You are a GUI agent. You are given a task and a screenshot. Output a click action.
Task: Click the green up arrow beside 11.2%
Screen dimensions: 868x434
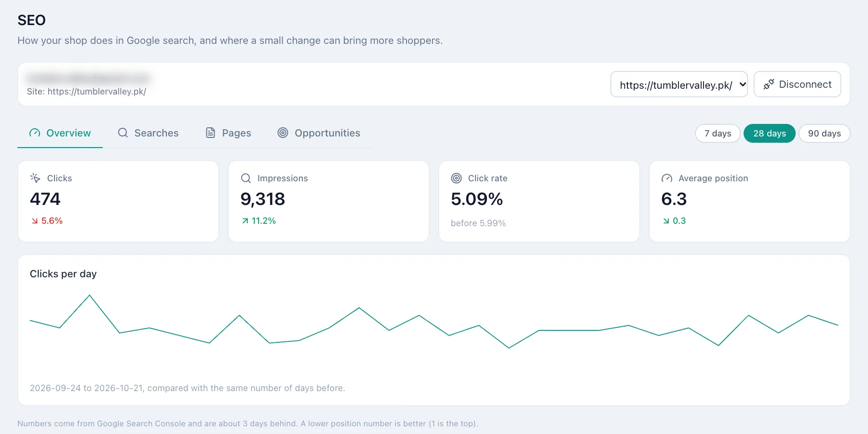point(245,221)
